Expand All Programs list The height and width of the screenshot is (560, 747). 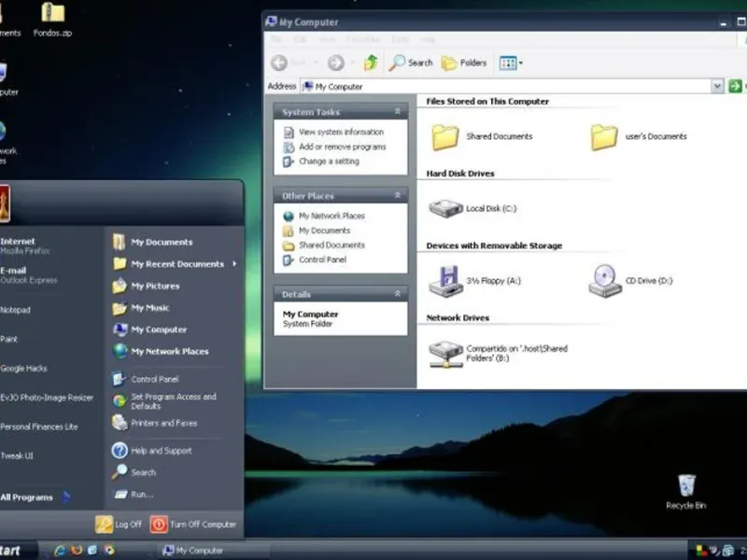(x=35, y=497)
